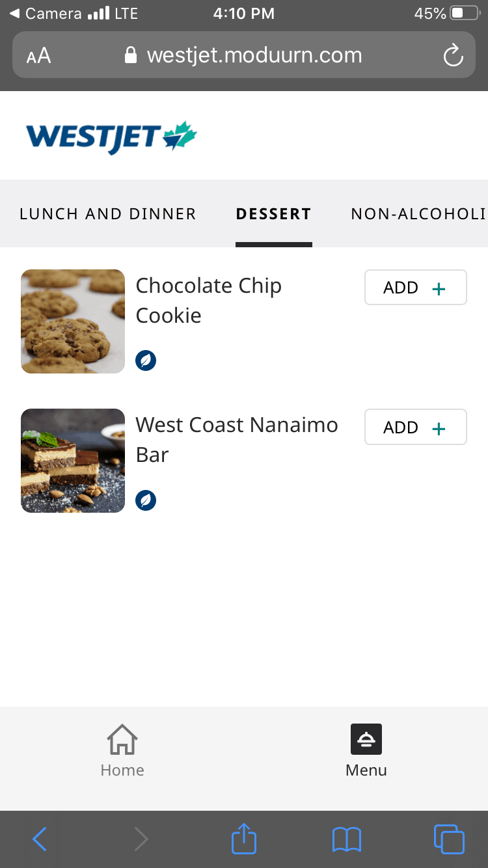Image resolution: width=488 pixels, height=868 pixels.
Task: Add Chocolate Chip Cookie to order
Action: (416, 288)
